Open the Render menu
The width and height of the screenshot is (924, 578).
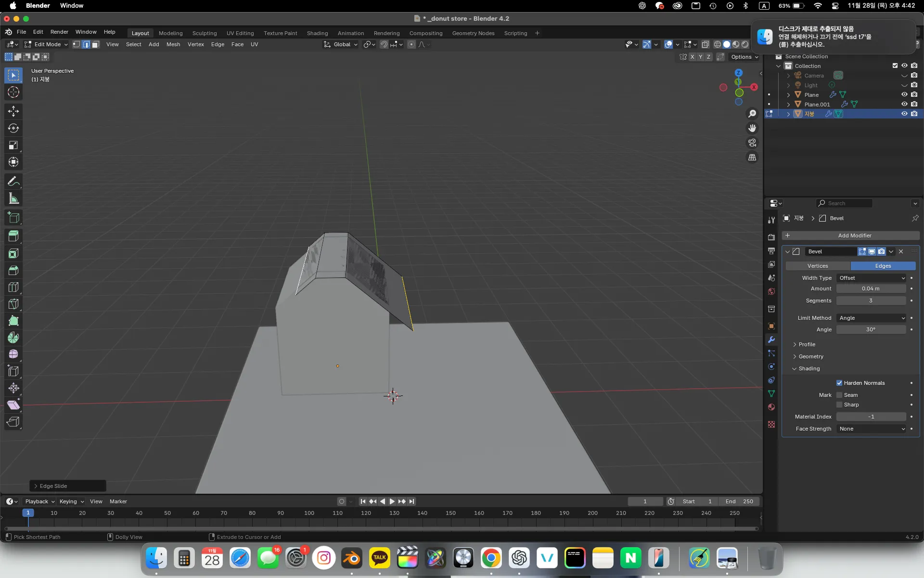59,32
